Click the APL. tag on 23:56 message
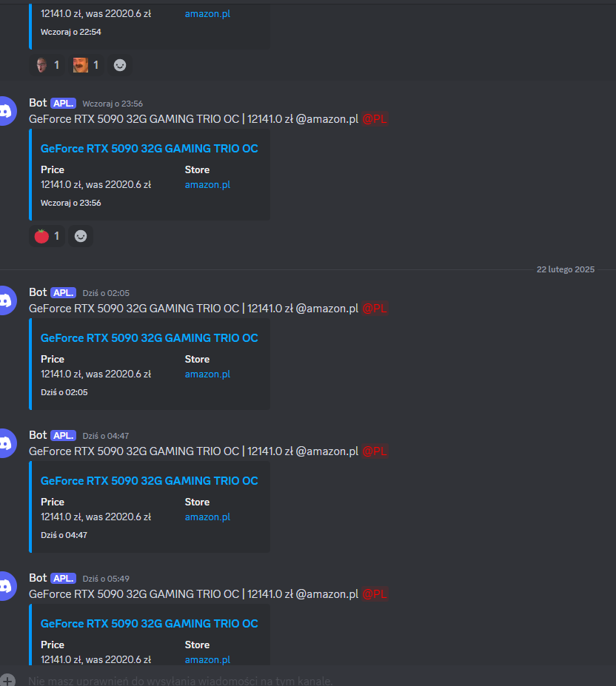 tap(64, 104)
